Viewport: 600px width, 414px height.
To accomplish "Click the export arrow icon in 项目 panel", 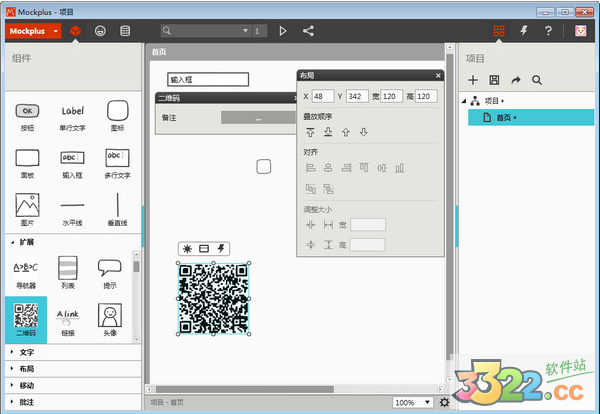I will (516, 80).
